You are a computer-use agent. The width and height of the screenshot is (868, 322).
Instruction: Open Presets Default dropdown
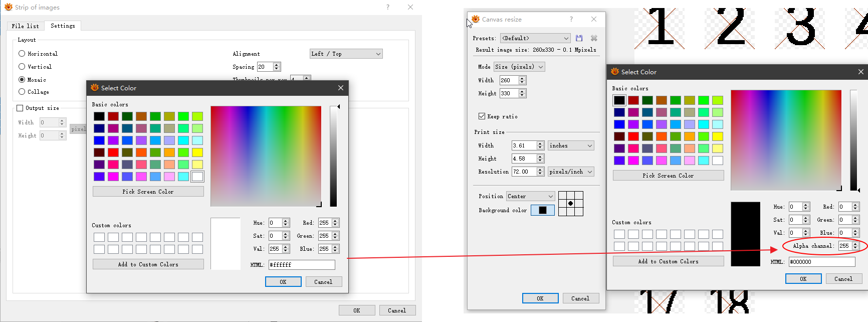tap(535, 38)
